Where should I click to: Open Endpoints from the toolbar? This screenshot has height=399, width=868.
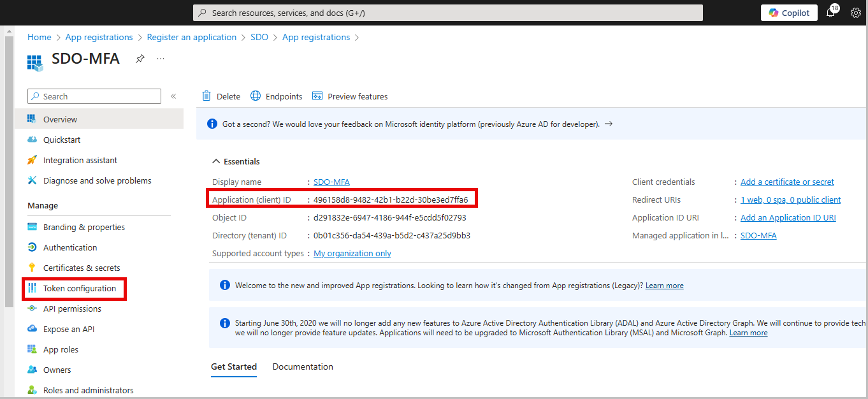276,96
